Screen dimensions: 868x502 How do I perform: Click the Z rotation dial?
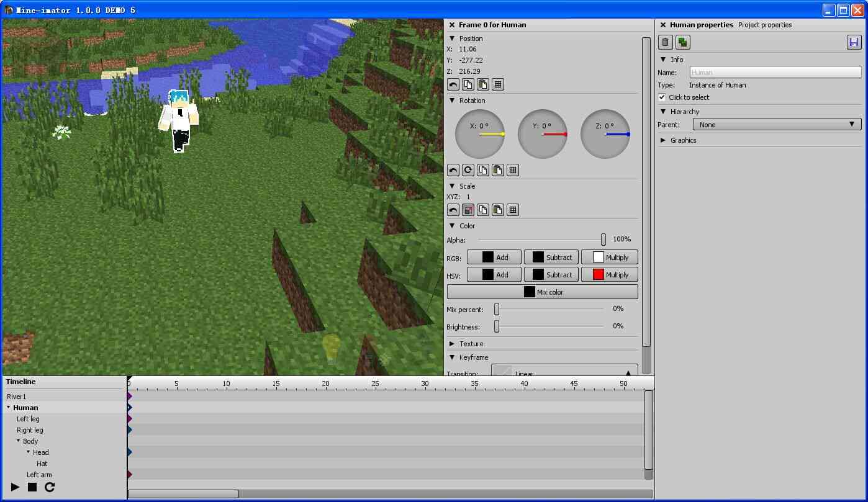click(x=605, y=134)
